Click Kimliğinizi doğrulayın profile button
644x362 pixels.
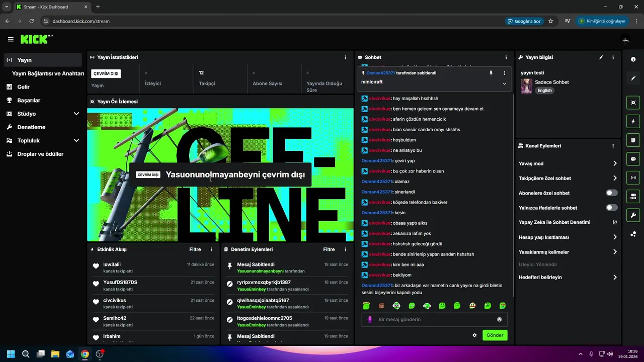click(x=602, y=21)
